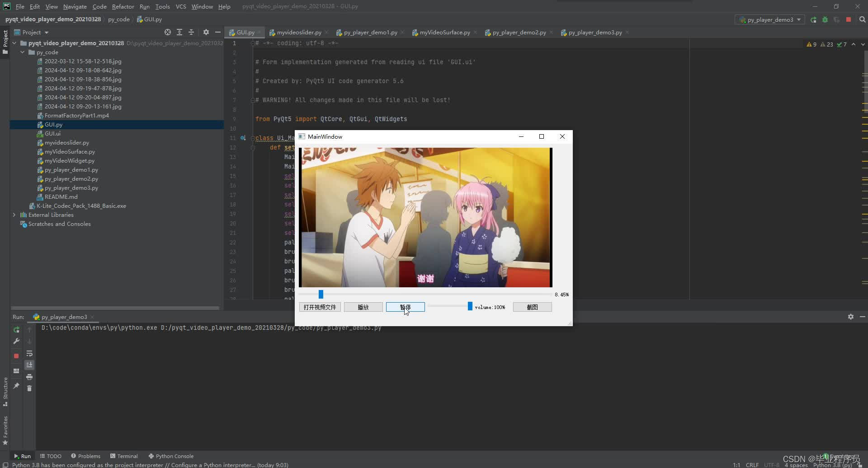Click the locate file target icon in Project panel
Image resolution: width=868 pixels, height=468 pixels.
[x=168, y=32]
